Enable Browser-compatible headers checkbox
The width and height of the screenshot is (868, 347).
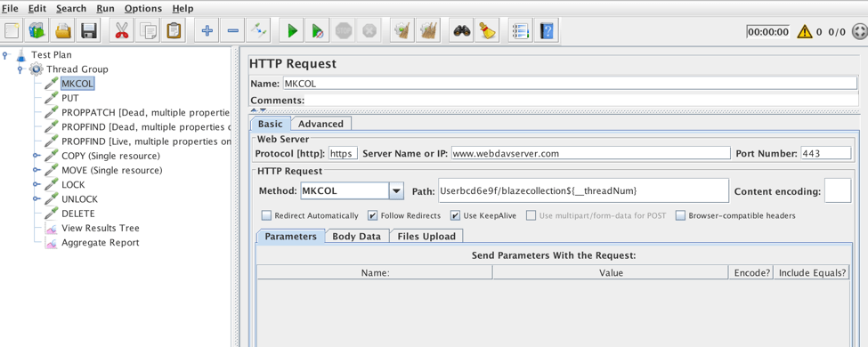pyautogui.click(x=680, y=215)
